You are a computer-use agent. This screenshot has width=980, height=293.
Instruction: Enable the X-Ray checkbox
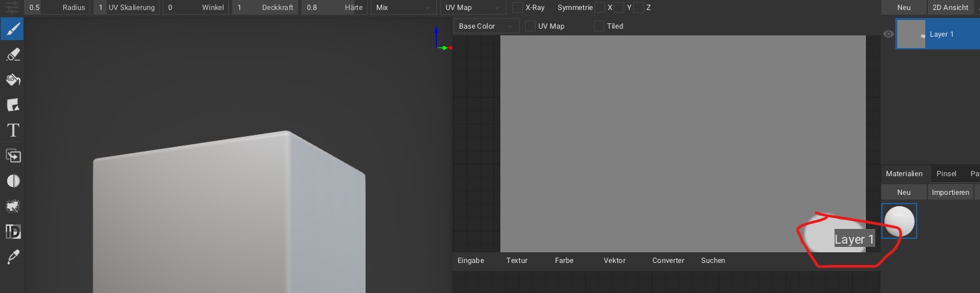pos(518,7)
